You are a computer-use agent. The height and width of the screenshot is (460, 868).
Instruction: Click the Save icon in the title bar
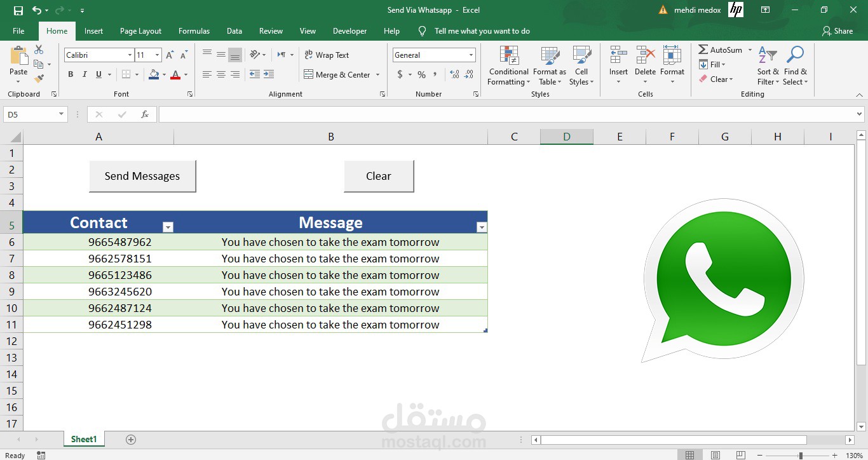18,10
